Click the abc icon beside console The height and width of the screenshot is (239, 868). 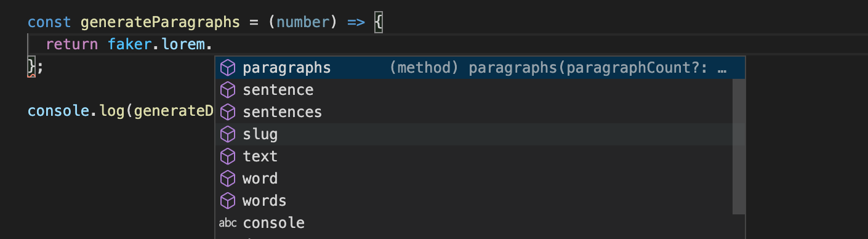click(x=228, y=223)
